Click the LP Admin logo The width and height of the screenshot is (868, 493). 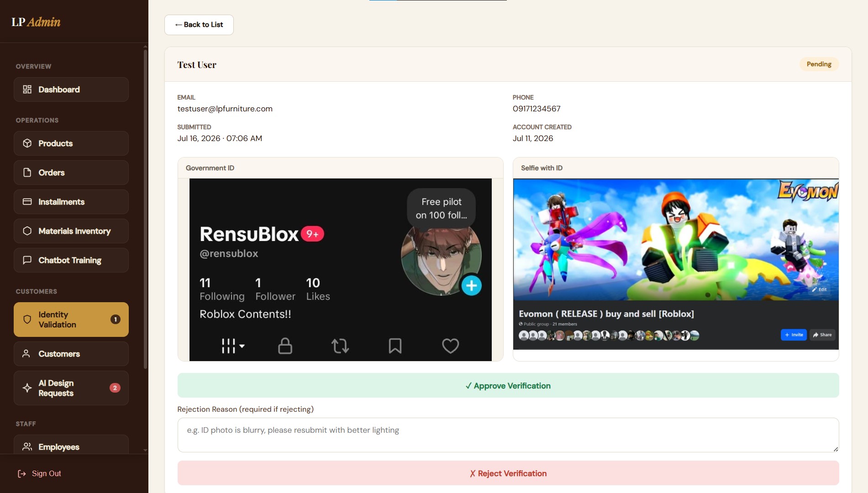coord(36,22)
